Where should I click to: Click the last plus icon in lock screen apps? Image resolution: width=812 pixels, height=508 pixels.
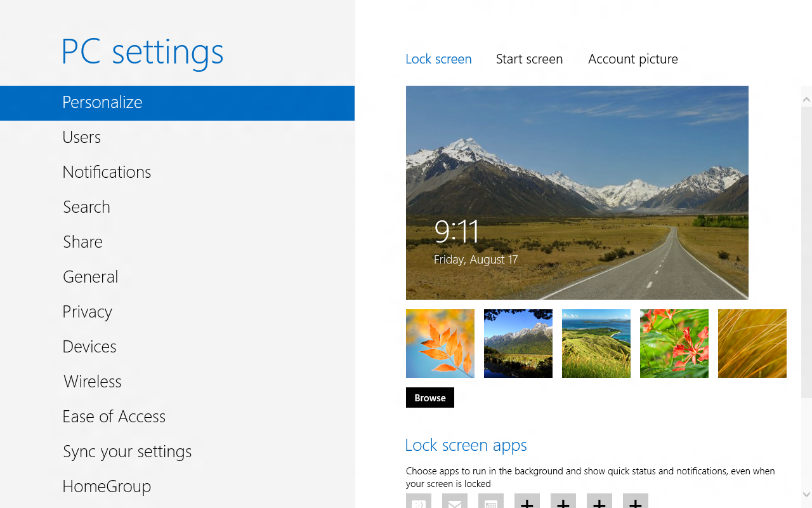click(636, 504)
